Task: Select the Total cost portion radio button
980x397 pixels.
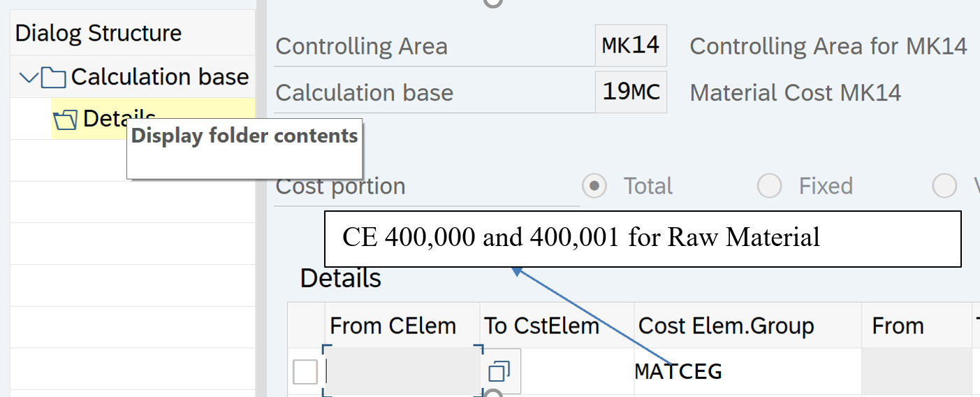Action: 594,186
